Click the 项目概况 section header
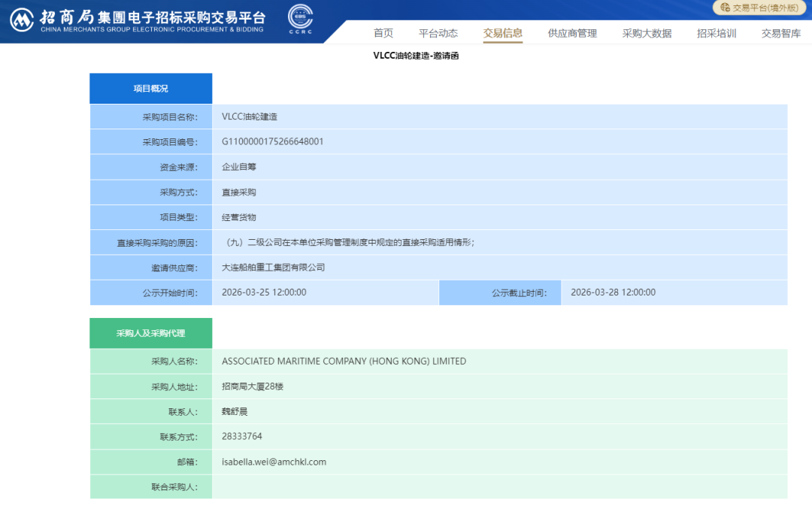The image size is (812, 509). [x=150, y=89]
